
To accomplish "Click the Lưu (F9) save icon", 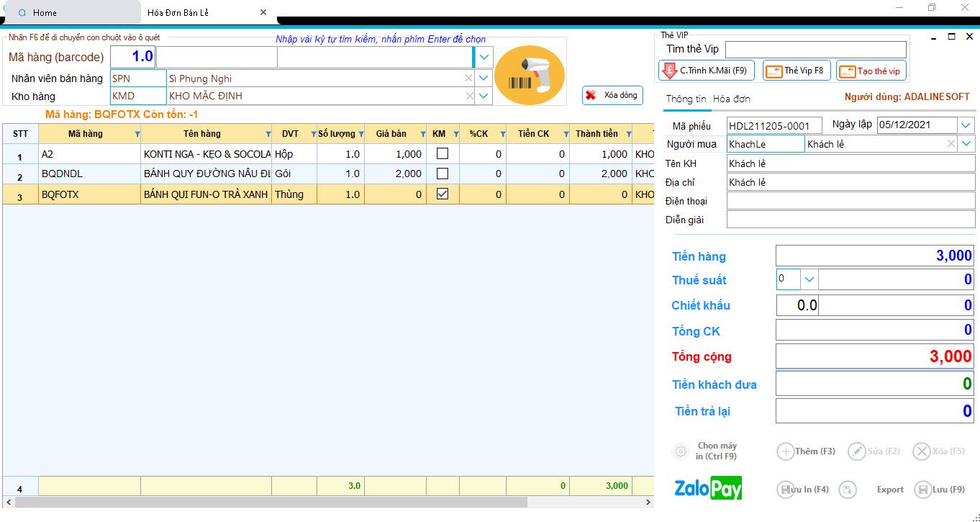I will [x=922, y=490].
